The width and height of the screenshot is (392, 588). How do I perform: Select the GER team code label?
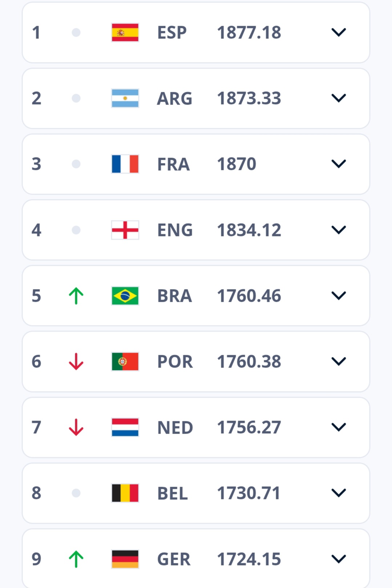pos(174,559)
